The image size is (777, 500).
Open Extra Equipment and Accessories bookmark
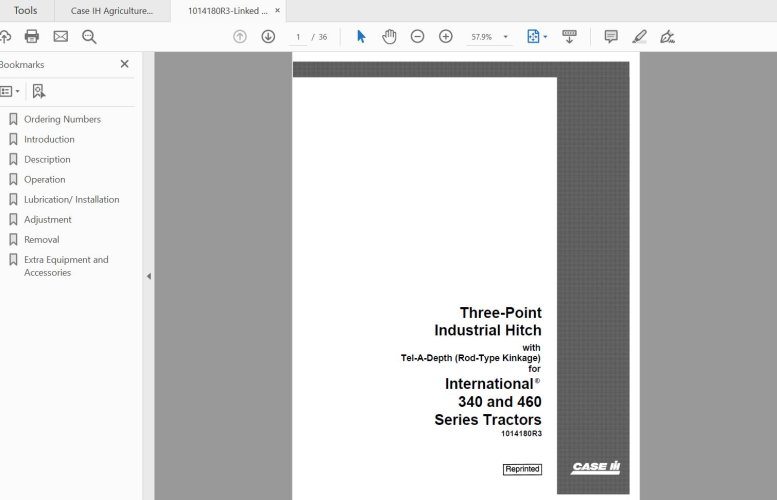click(66, 266)
